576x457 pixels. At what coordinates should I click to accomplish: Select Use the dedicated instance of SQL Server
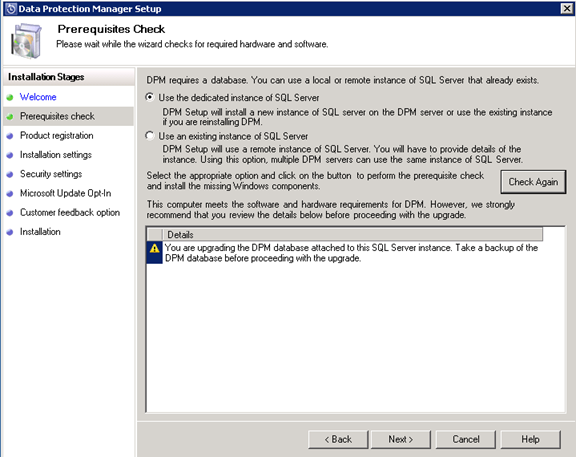[x=150, y=97]
